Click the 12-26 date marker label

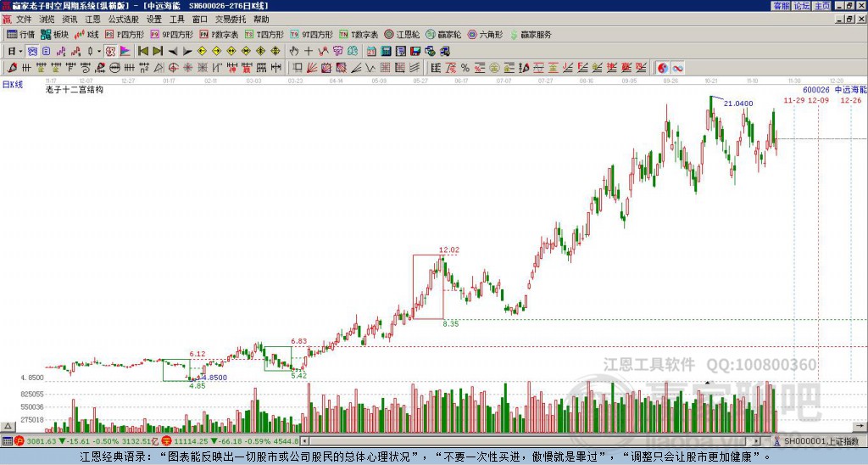pyautogui.click(x=851, y=100)
